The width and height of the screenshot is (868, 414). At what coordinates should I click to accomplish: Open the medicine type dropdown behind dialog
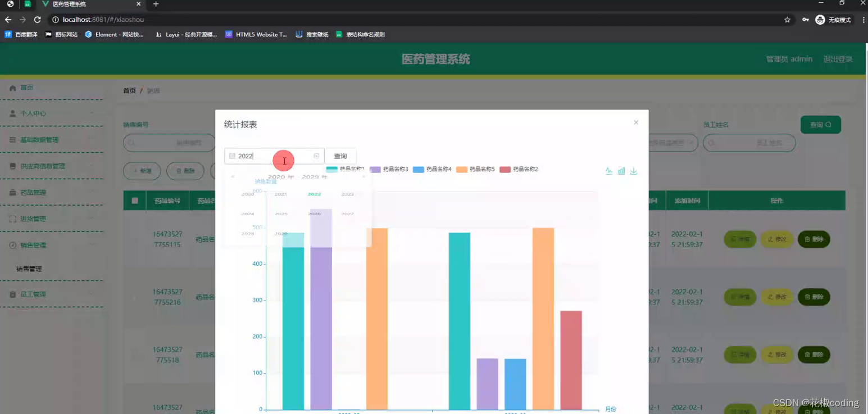pyautogui.click(x=673, y=143)
